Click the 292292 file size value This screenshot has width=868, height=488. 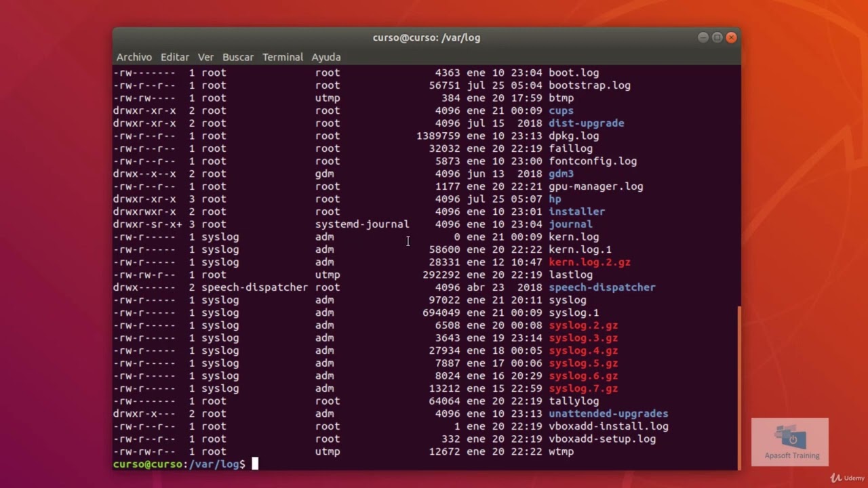point(441,274)
